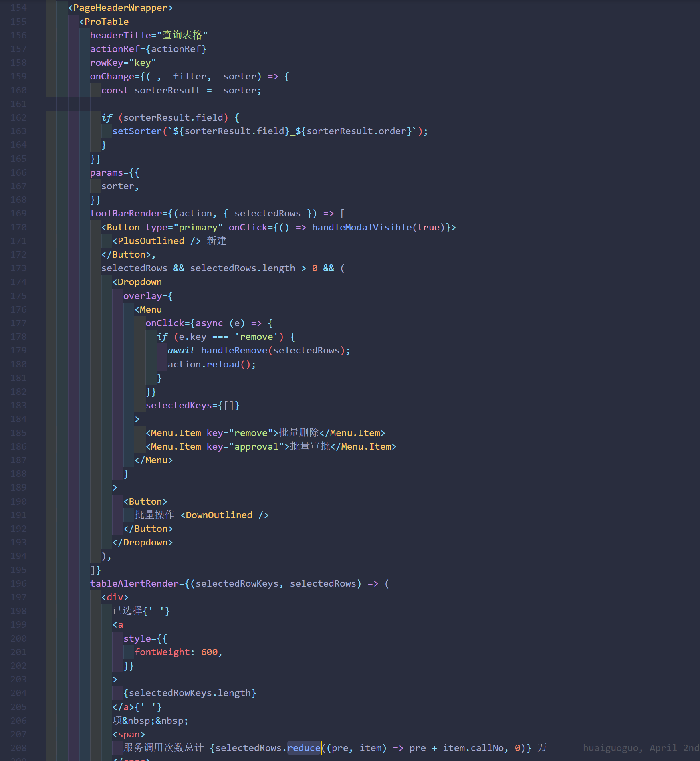The width and height of the screenshot is (700, 761).
Task: Click the handleRemove call on line 179
Action: (x=234, y=350)
